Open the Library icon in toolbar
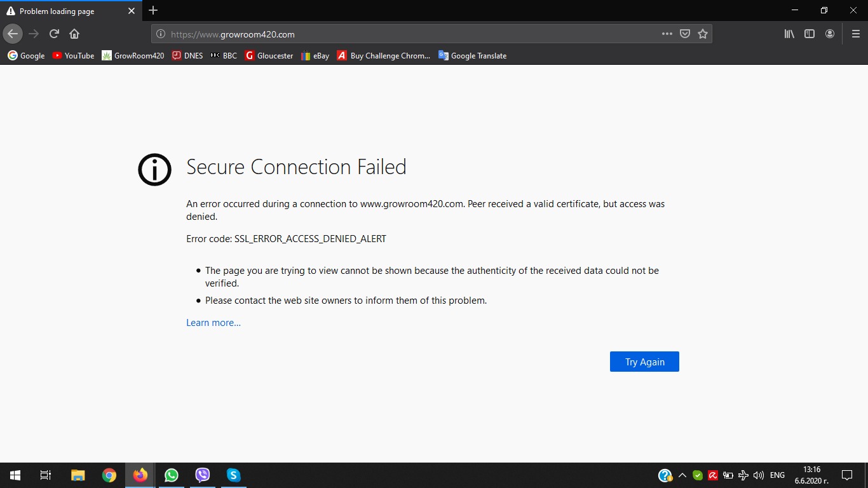This screenshot has width=868, height=488. click(789, 34)
